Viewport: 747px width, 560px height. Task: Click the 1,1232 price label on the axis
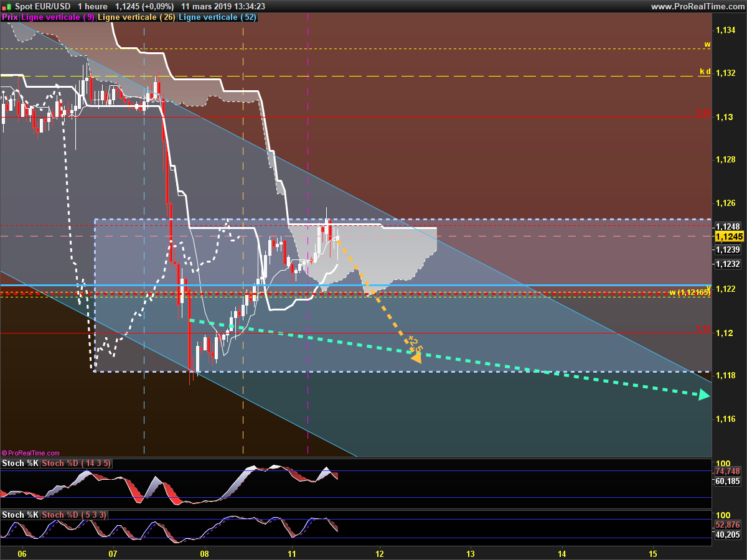pyautogui.click(x=727, y=264)
